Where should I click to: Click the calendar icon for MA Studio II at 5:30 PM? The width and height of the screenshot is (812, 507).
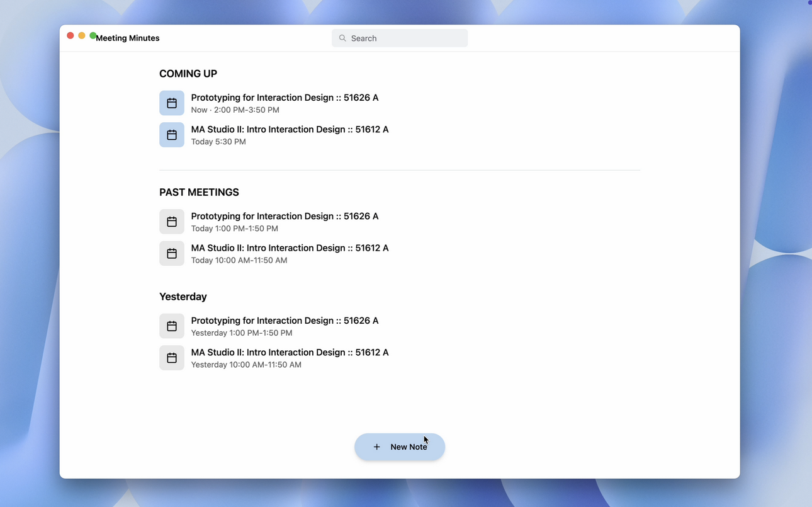(x=172, y=134)
